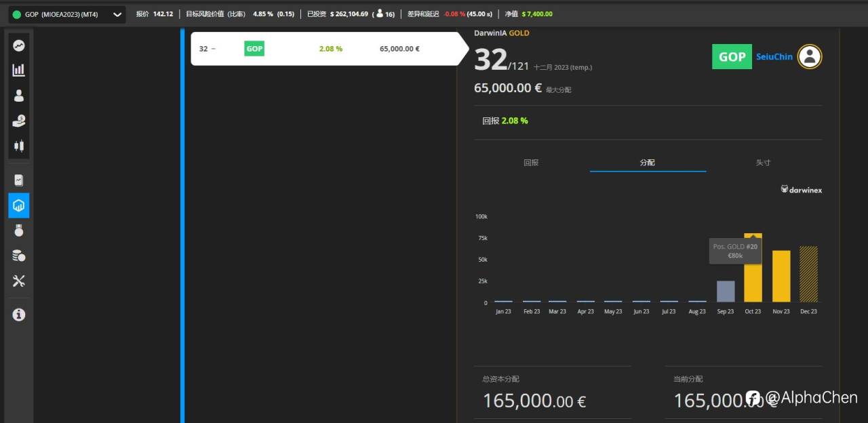Click the Sep 23 gray bar

[x=726, y=291]
